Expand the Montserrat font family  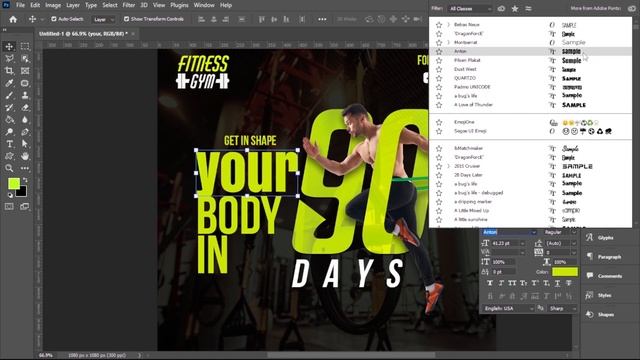(448, 42)
